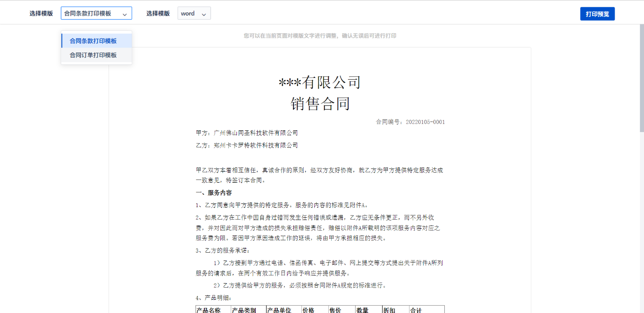Click the 一、服务内容 section heading
Viewport: 644px width, 313px height.
pos(213,193)
